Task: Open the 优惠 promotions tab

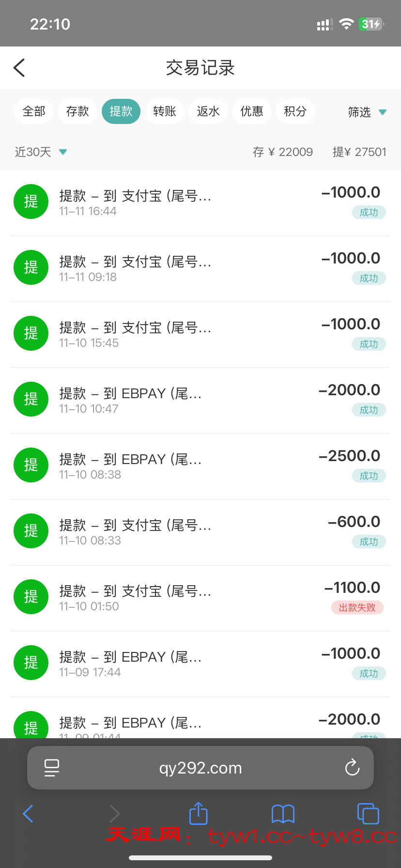Action: (252, 111)
